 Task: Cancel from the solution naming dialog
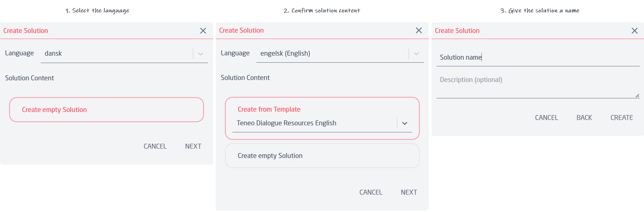point(546,117)
